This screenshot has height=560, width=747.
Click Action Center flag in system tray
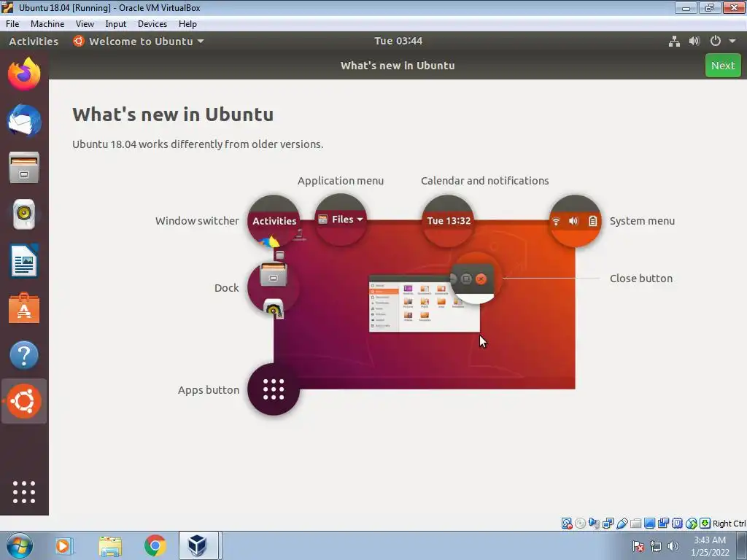click(638, 546)
